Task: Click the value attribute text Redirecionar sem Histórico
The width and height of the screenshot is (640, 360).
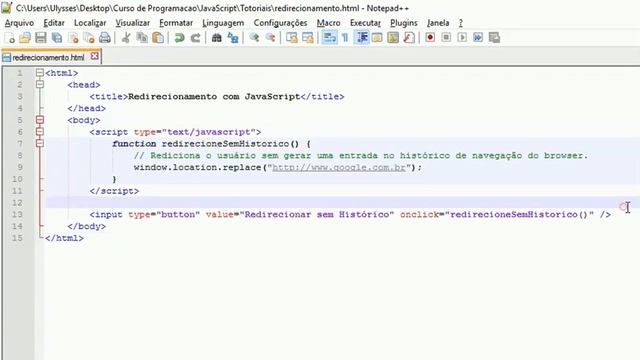Action: click(317, 214)
